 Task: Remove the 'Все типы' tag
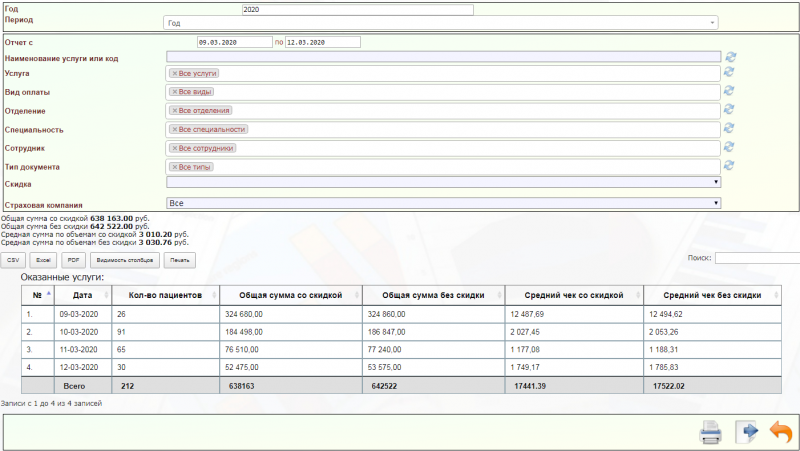tap(174, 167)
